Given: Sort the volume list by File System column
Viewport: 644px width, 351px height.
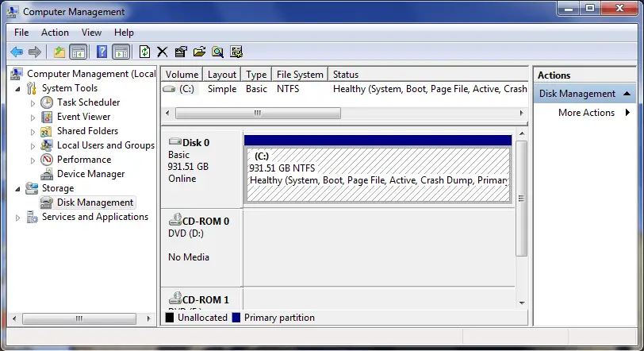Looking at the screenshot, I should (x=299, y=75).
